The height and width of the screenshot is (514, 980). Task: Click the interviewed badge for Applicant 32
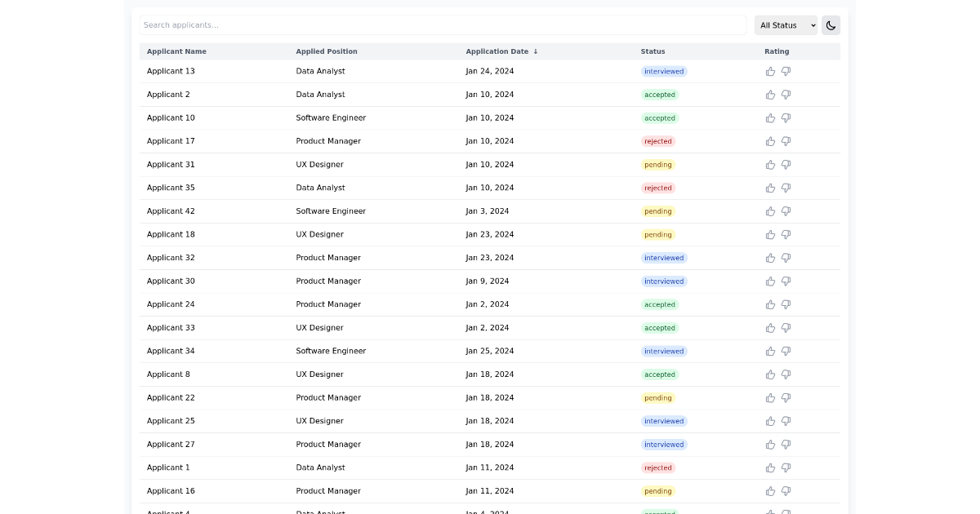(664, 258)
